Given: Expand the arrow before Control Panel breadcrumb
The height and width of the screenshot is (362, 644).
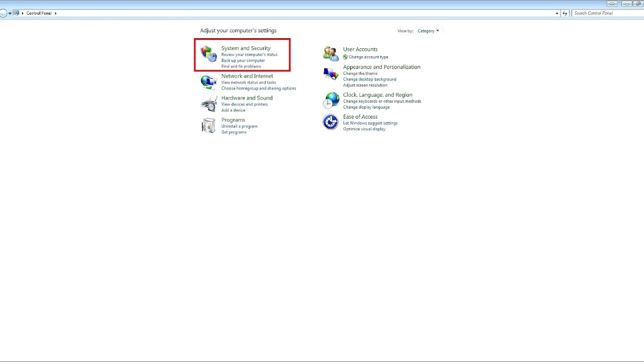Looking at the screenshot, I should 23,13.
